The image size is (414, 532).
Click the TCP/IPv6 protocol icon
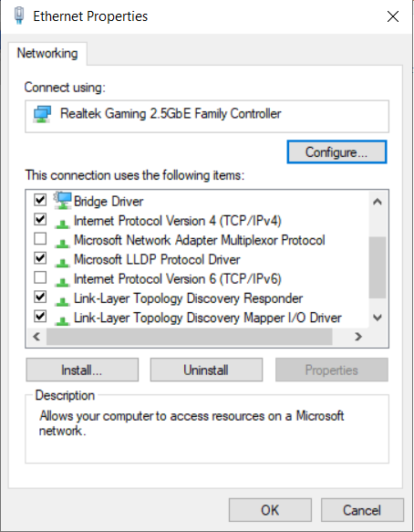coord(62,281)
